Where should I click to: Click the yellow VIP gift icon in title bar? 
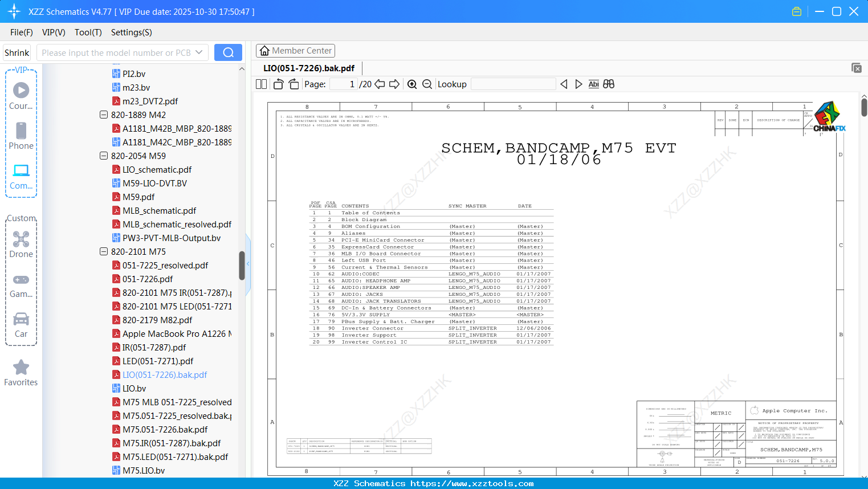(797, 11)
